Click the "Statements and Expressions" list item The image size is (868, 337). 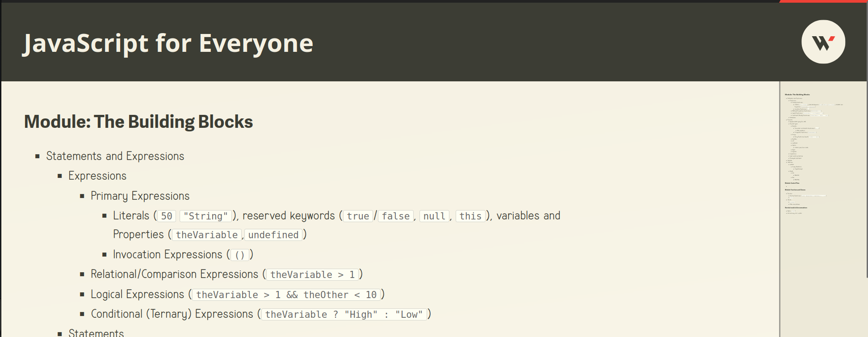(x=115, y=156)
